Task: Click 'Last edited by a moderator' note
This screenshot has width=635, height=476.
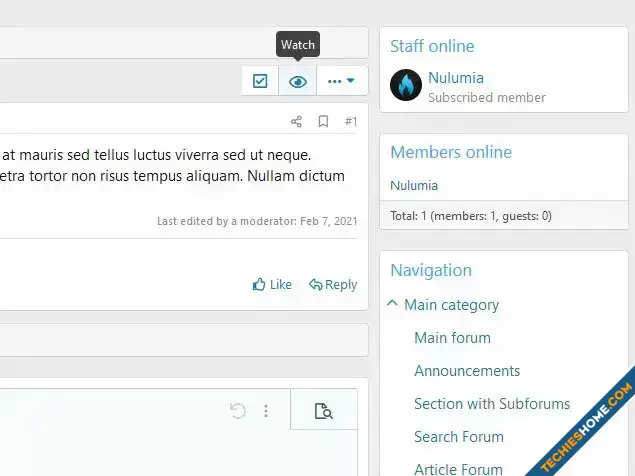Action: (x=257, y=221)
